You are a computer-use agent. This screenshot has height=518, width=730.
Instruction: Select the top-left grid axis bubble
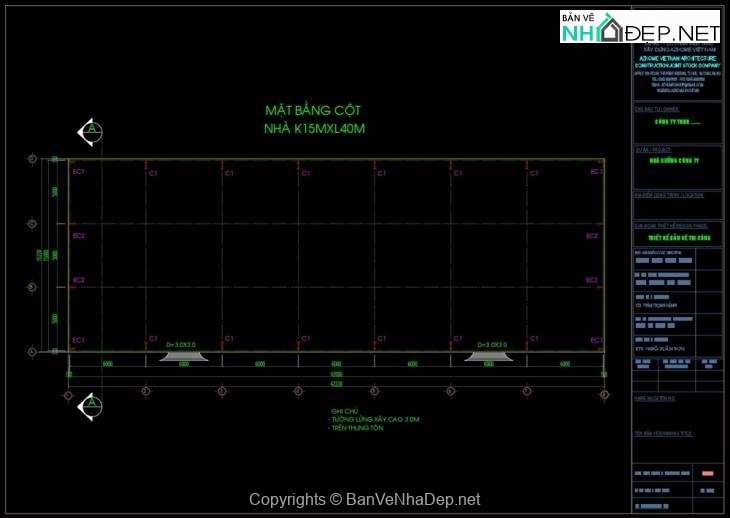32,159
